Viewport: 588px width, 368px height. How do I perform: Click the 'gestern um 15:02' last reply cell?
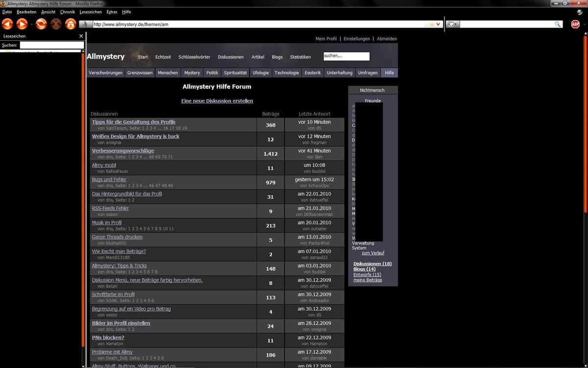[315, 182]
